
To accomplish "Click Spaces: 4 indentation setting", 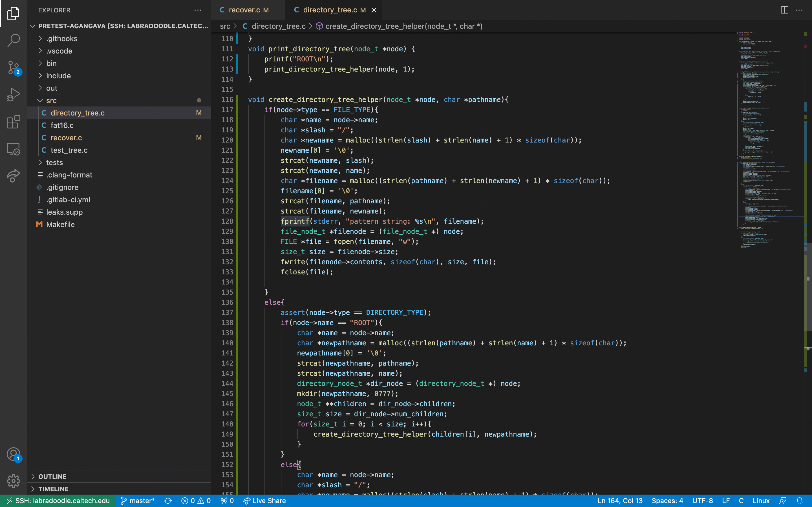I will tap(667, 501).
